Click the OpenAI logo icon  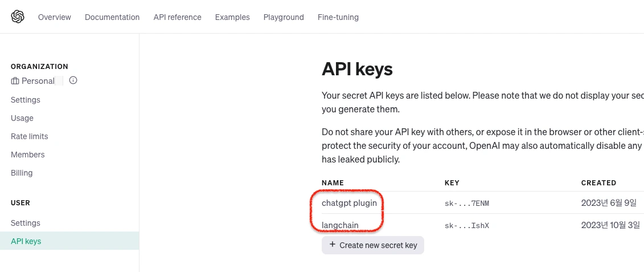coord(18,17)
